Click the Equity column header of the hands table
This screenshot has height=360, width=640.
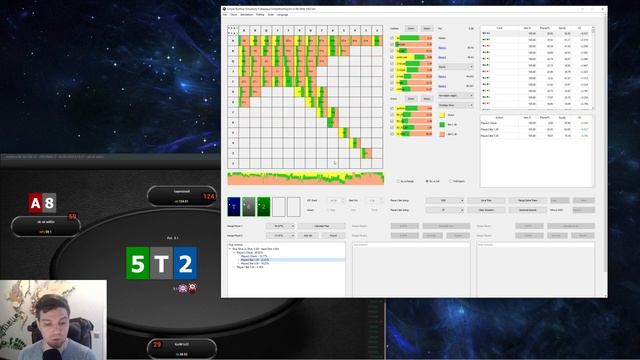(562, 28)
